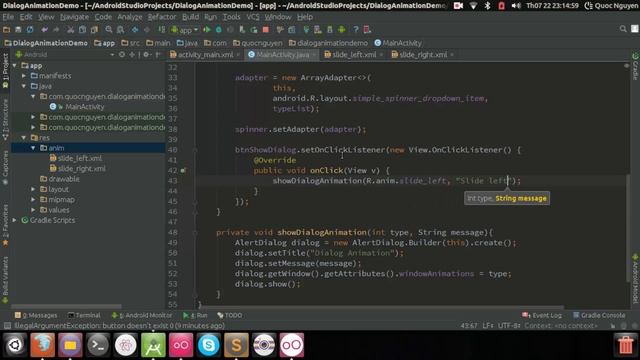
Task: Open the TODO tool window
Action: coord(230,315)
